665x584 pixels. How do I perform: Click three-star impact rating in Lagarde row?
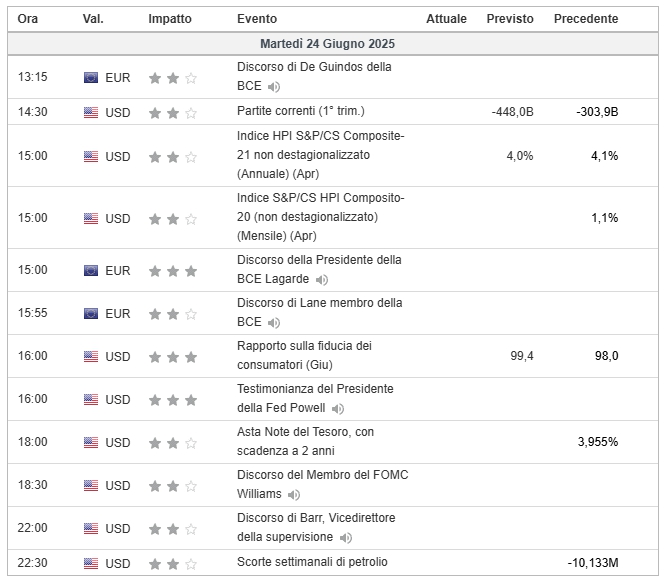(173, 271)
